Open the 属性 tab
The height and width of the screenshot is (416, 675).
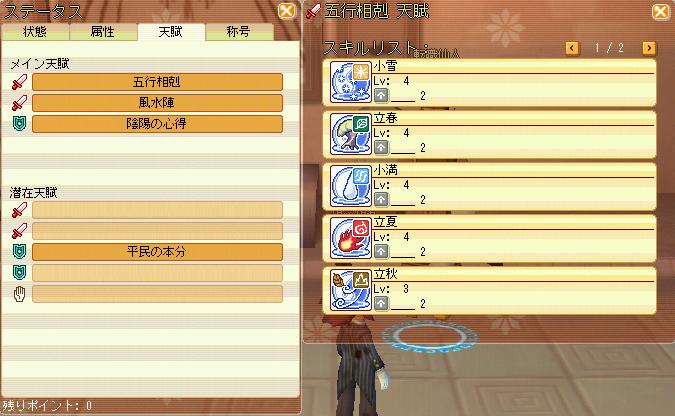point(103,32)
